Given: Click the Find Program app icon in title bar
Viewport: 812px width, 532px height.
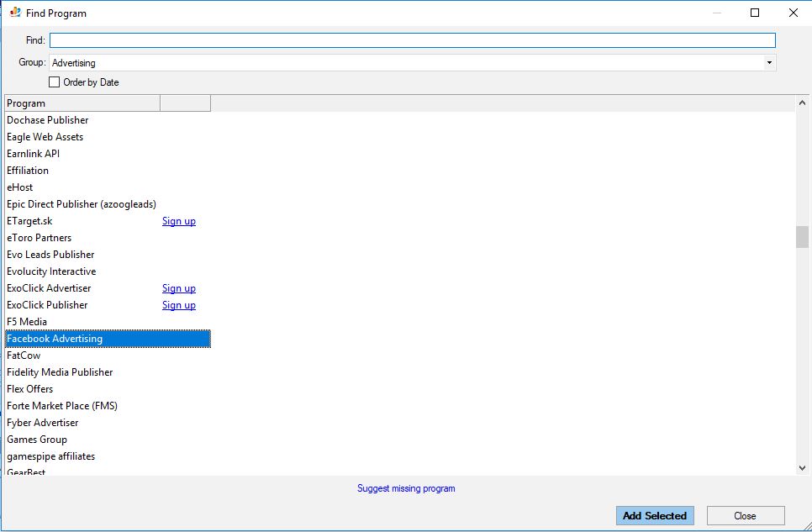Looking at the screenshot, I should point(15,13).
